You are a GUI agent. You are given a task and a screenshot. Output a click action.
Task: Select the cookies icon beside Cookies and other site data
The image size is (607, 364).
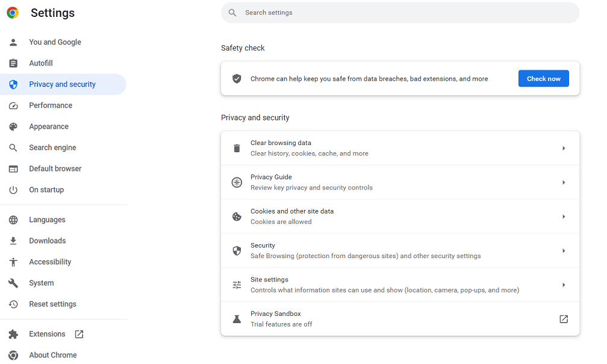click(x=237, y=216)
